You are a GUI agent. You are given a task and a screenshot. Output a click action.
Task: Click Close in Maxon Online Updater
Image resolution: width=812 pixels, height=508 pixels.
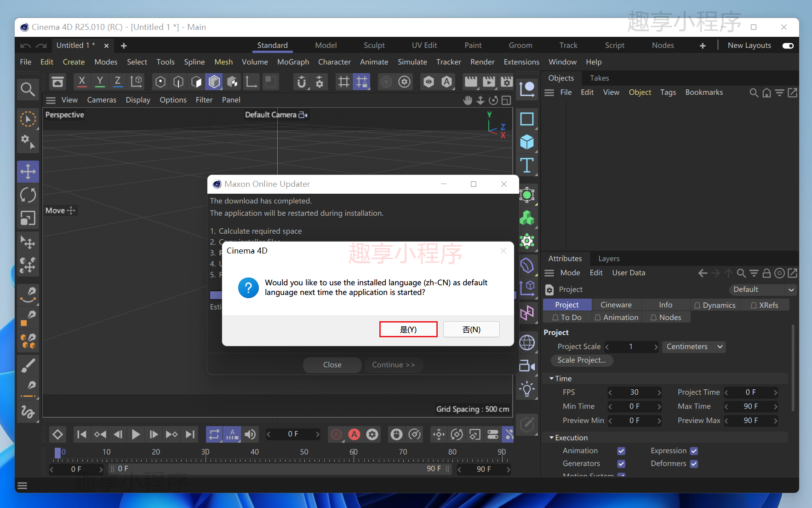(x=332, y=365)
